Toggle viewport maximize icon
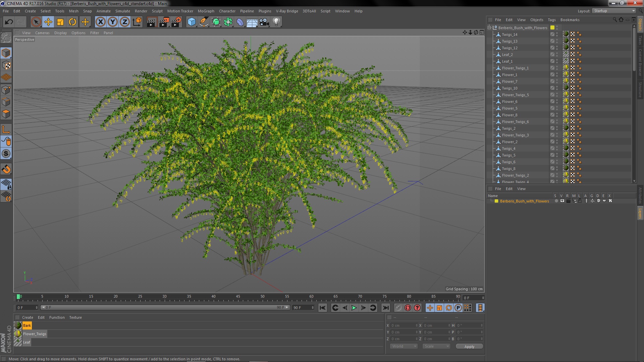644x362 pixels. tap(482, 33)
